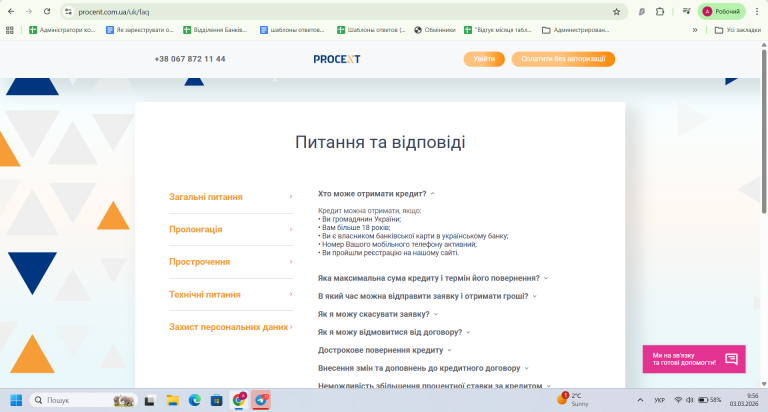Viewport: 768px width, 412px height.
Task: Open the Відділення Банків bookmark
Action: coord(216,30)
